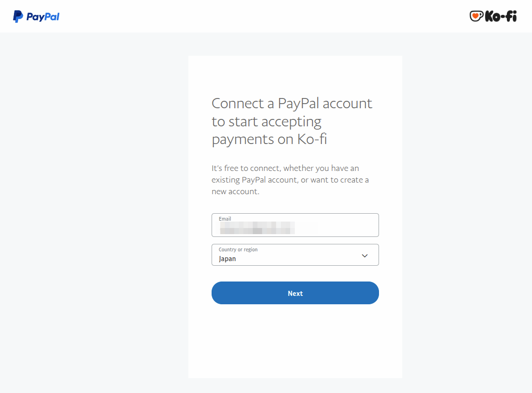Click the PayPal header logo to go home
The width and height of the screenshot is (532, 393).
click(x=36, y=16)
